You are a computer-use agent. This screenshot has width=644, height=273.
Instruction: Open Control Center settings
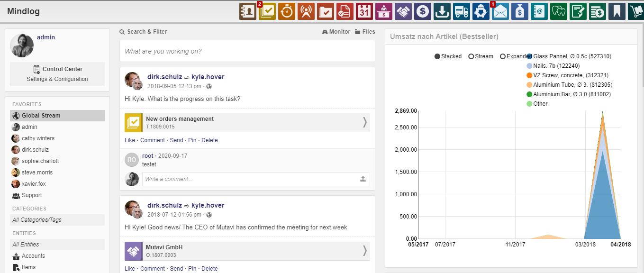click(57, 74)
